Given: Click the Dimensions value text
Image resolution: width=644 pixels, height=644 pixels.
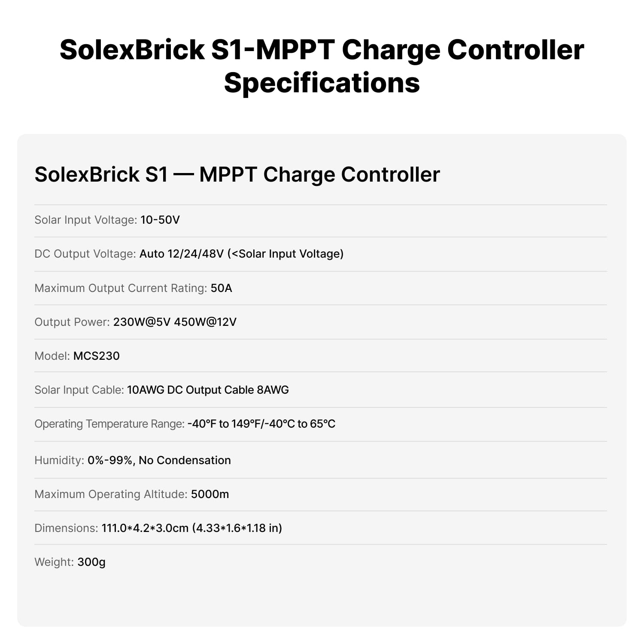Looking at the screenshot, I should pyautogui.click(x=192, y=528).
